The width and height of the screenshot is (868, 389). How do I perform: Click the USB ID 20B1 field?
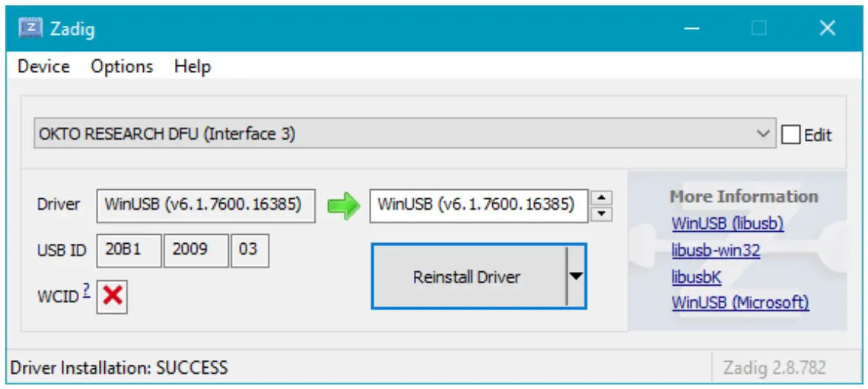(x=129, y=250)
